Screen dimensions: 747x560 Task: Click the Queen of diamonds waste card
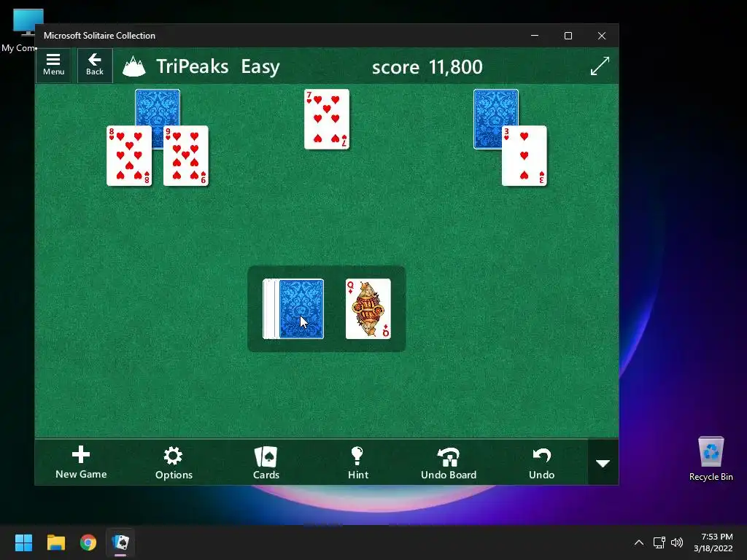[368, 309]
